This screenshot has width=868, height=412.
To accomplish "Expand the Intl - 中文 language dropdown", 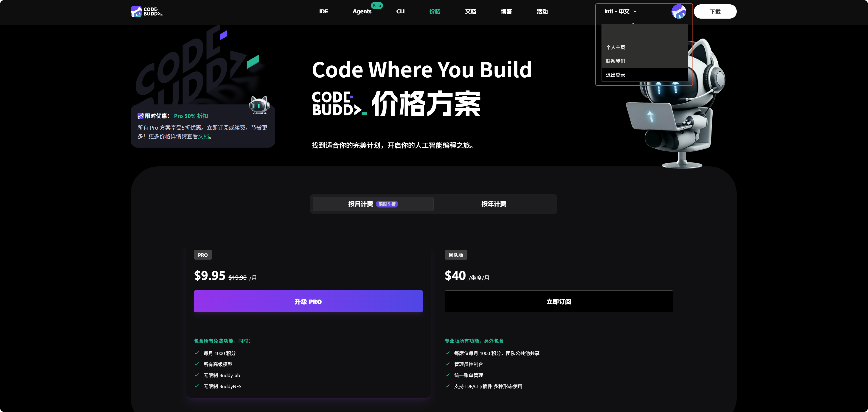I will (620, 11).
